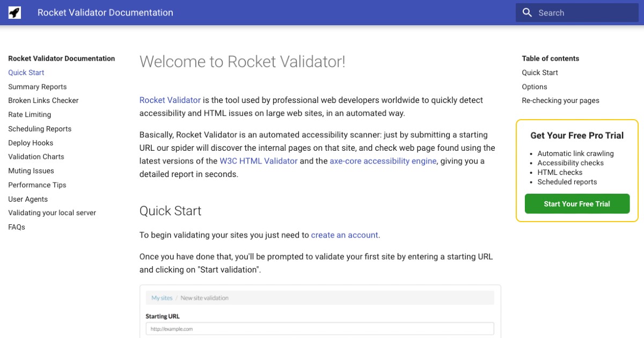
Task: Open the Scheduling Reports section
Action: tap(40, 129)
